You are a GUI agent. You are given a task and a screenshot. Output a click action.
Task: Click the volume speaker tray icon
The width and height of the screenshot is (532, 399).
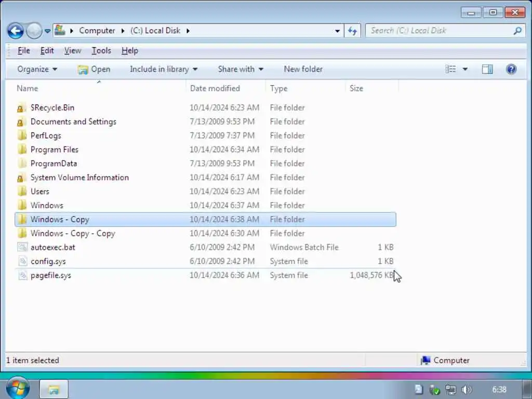click(x=467, y=390)
